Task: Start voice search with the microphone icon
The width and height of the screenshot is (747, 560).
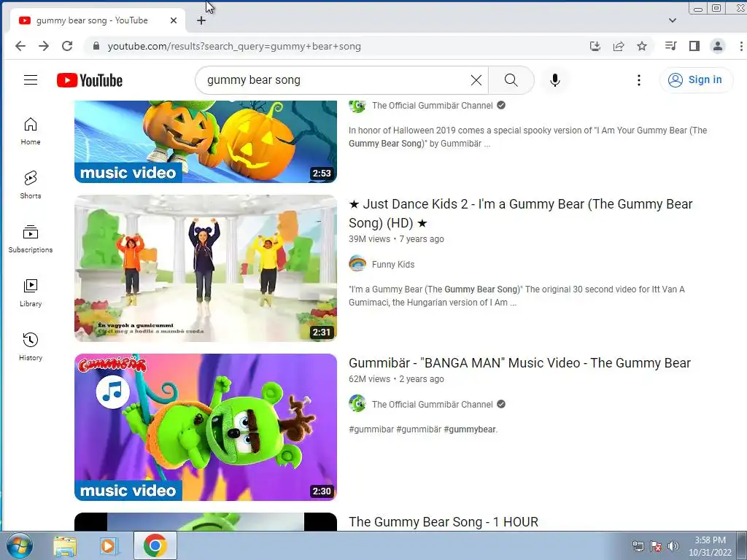Action: [x=554, y=80]
